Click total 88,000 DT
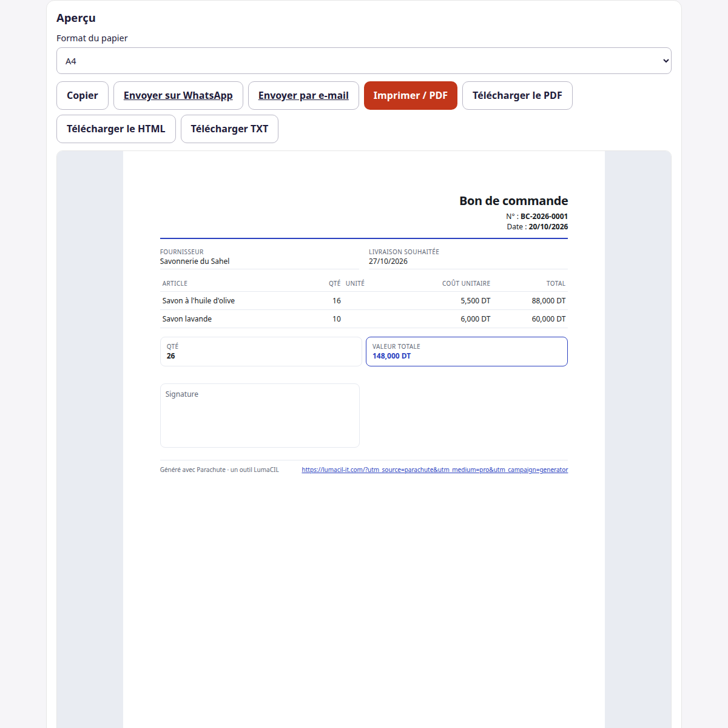This screenshot has height=728, width=728. pyautogui.click(x=549, y=301)
